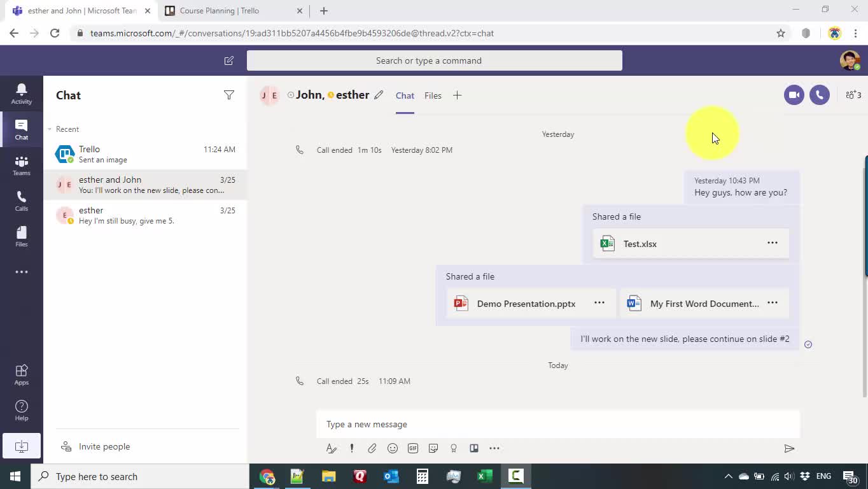
Task: Attach a file using the paperclip icon
Action: tap(372, 448)
